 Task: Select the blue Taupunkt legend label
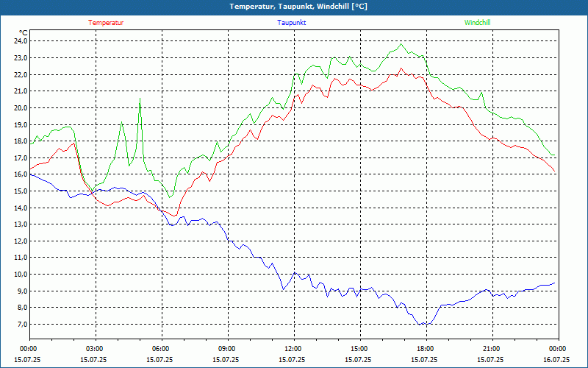click(x=292, y=23)
